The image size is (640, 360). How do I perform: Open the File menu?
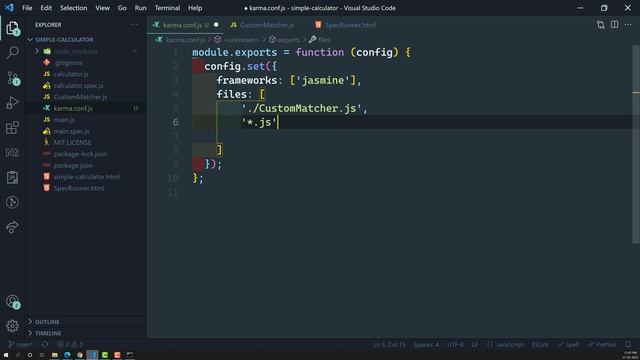click(x=27, y=8)
